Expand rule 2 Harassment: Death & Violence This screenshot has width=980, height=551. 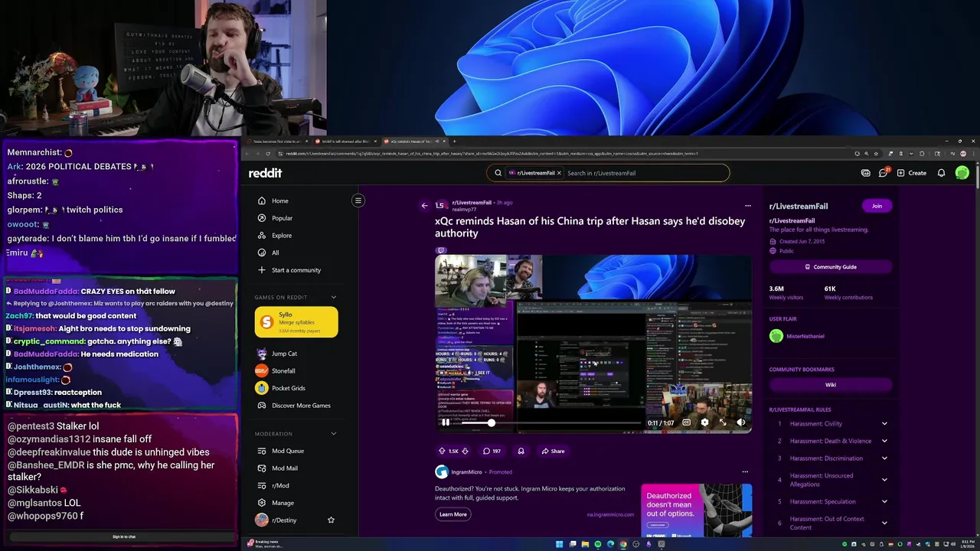(x=884, y=441)
